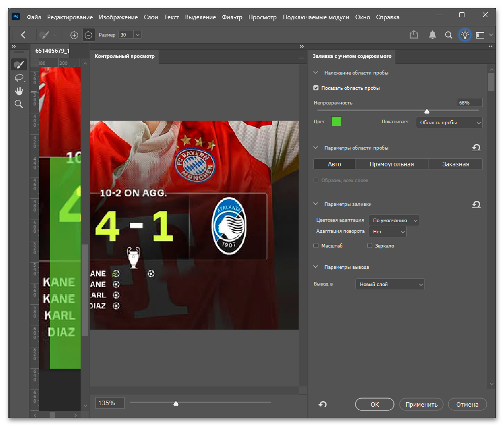This screenshot has width=504, height=426.
Task: Open the Изображение menu
Action: pos(118,17)
